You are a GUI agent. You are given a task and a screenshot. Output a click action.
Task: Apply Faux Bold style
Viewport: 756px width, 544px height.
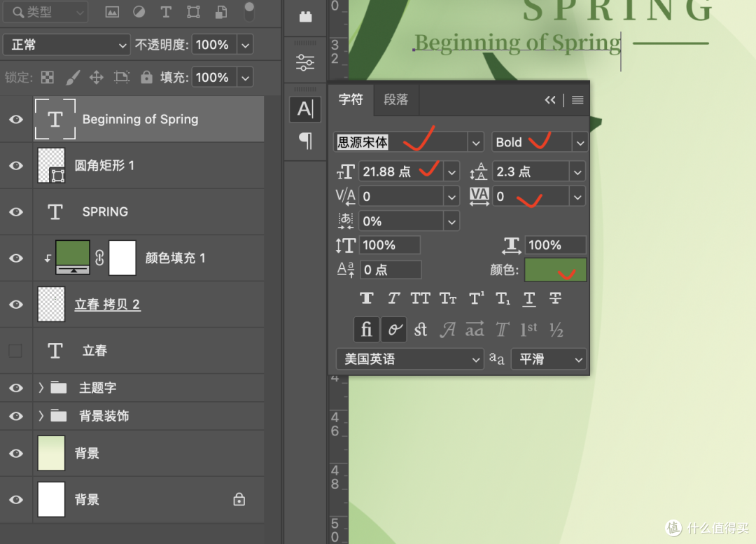(366, 298)
